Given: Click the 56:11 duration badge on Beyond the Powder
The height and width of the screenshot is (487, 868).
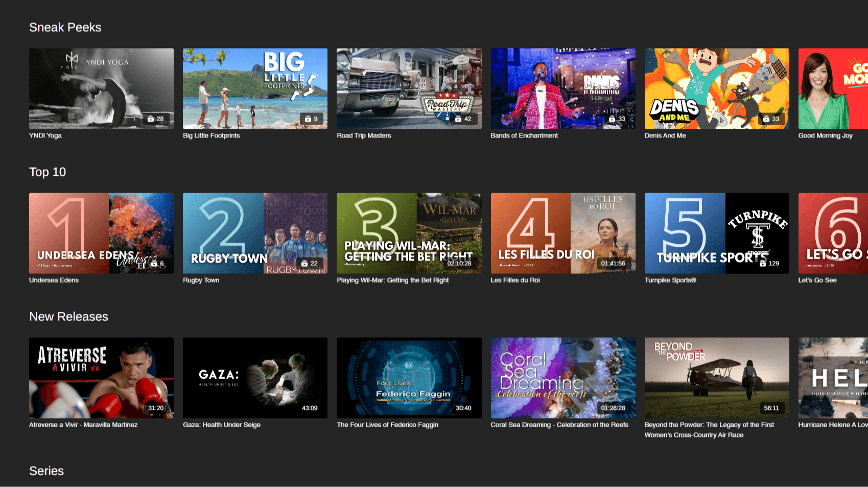Looking at the screenshot, I should pyautogui.click(x=772, y=408).
